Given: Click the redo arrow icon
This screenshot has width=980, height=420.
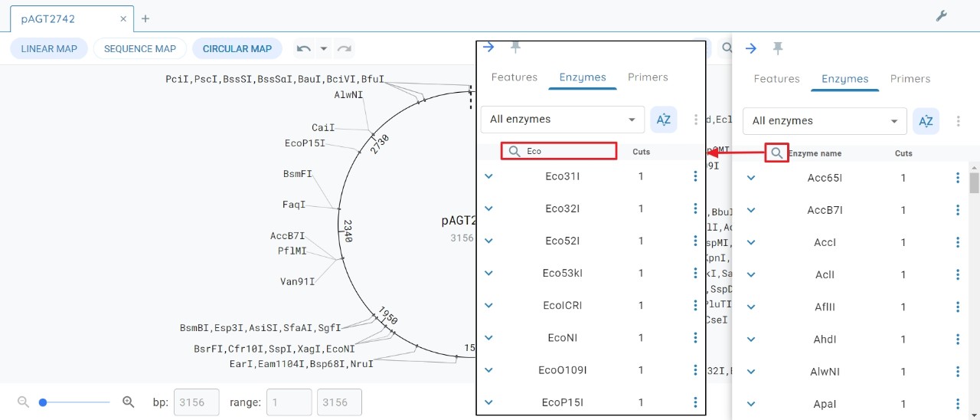Looking at the screenshot, I should tap(345, 49).
